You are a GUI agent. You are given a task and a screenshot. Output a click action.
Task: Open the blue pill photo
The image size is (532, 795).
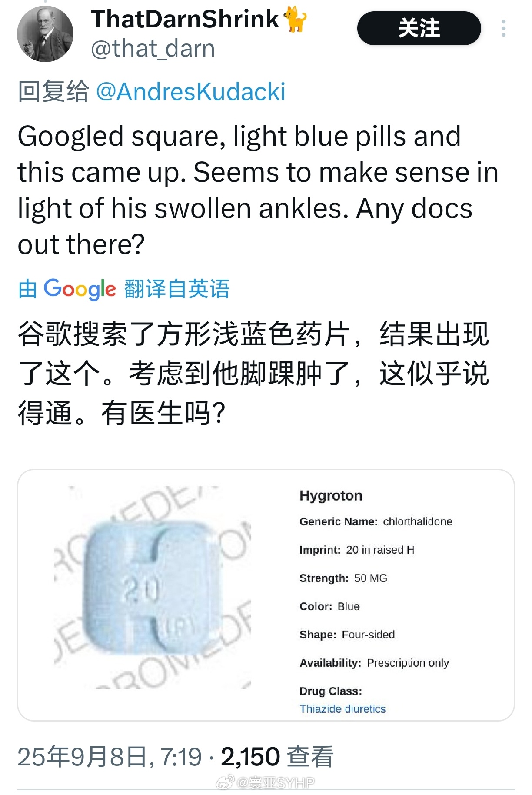pyautogui.click(x=153, y=587)
